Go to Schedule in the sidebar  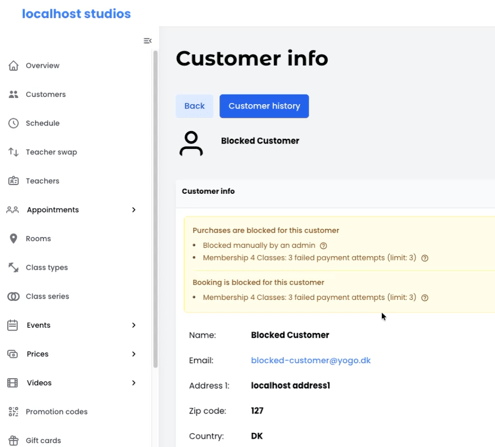(43, 123)
